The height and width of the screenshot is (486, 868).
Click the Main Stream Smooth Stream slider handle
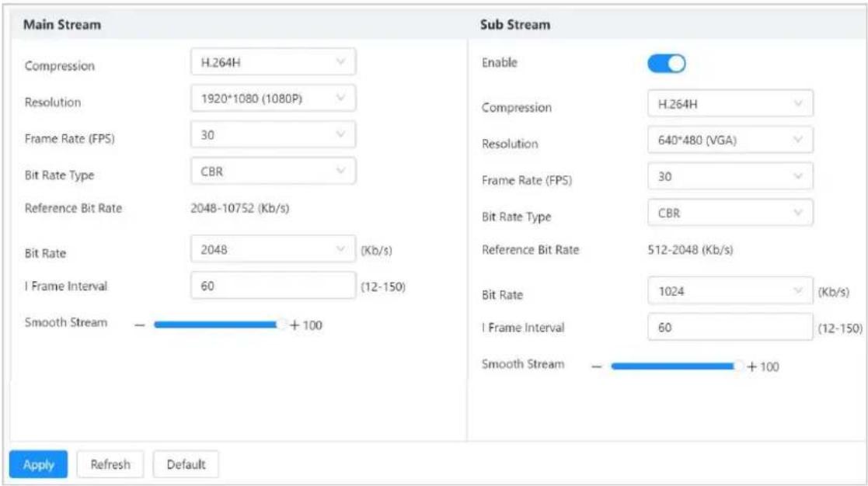coord(282,325)
